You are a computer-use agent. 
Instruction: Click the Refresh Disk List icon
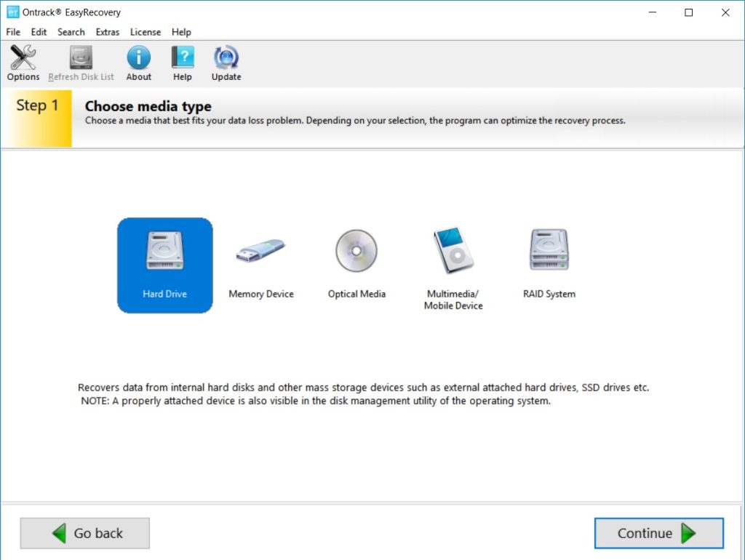point(81,58)
